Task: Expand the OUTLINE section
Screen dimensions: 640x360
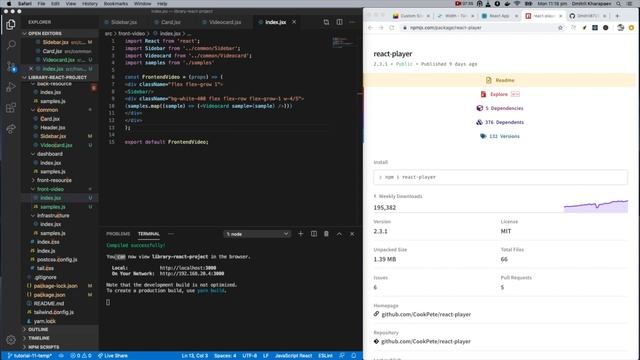Action: click(38, 329)
